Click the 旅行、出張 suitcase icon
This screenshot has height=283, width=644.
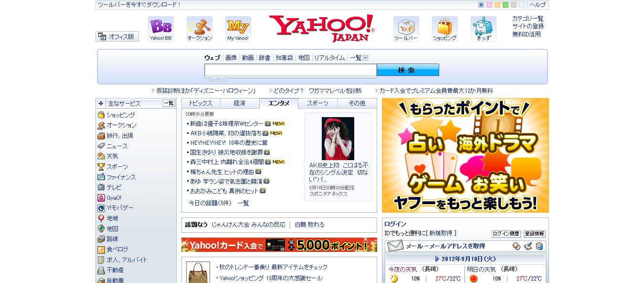(x=101, y=136)
